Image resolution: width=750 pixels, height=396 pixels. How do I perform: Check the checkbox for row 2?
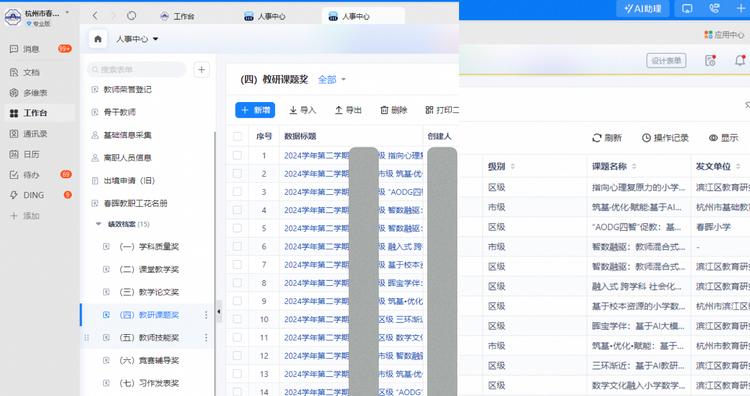[237, 174]
